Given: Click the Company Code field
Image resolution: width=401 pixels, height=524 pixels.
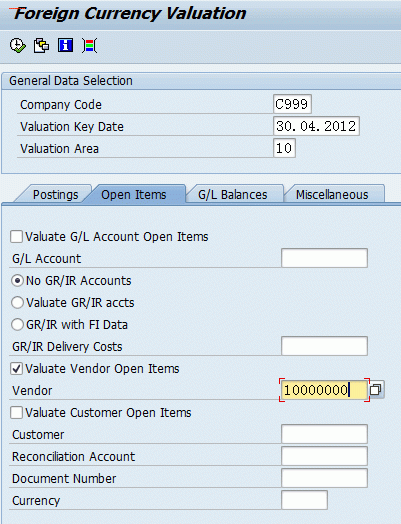Looking at the screenshot, I should [x=292, y=104].
